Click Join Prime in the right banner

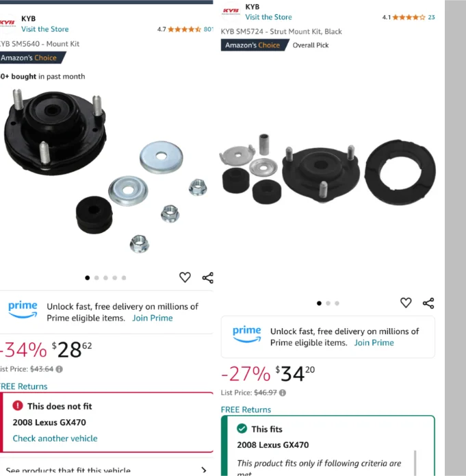374,342
